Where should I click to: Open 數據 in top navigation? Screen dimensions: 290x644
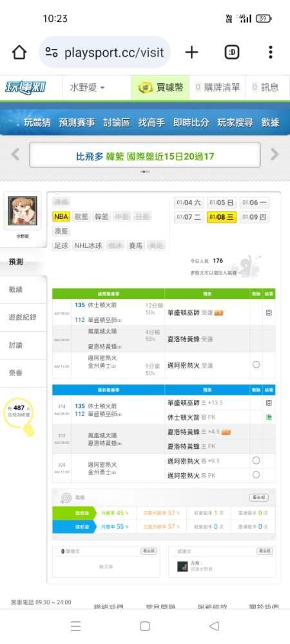pos(270,122)
